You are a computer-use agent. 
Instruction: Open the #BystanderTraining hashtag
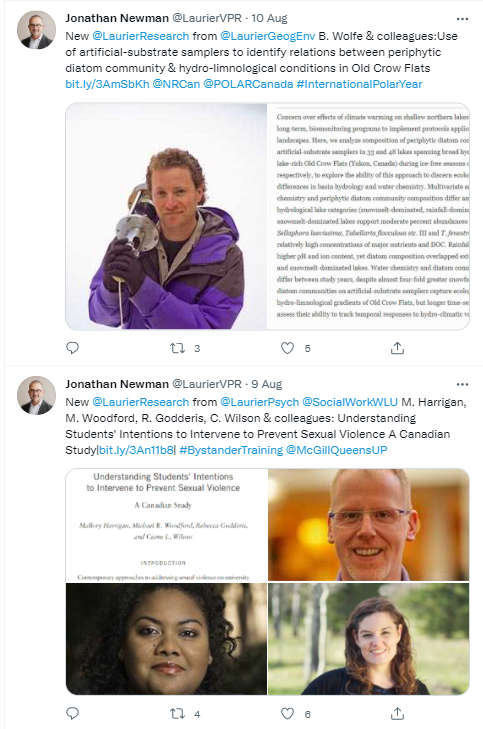231,450
